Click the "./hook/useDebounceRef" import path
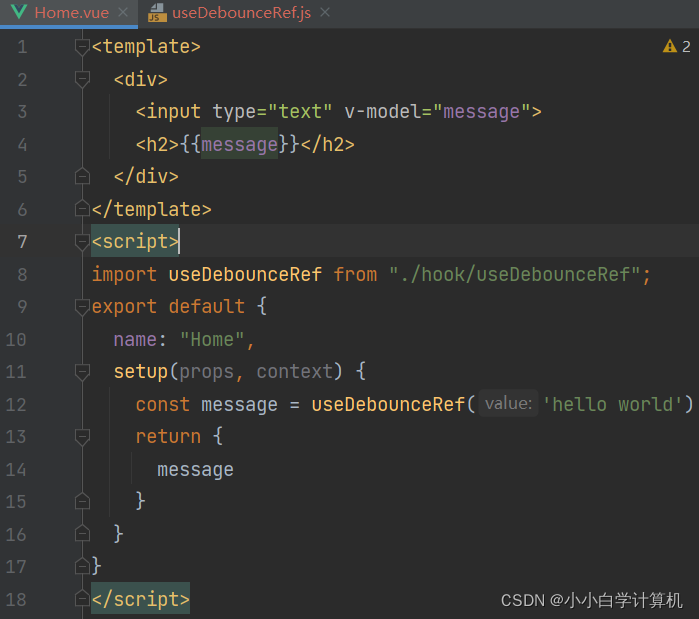Image resolution: width=699 pixels, height=619 pixels. tap(514, 275)
